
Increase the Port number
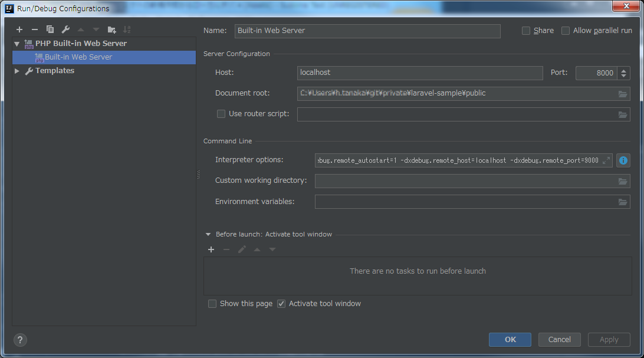tap(623, 70)
